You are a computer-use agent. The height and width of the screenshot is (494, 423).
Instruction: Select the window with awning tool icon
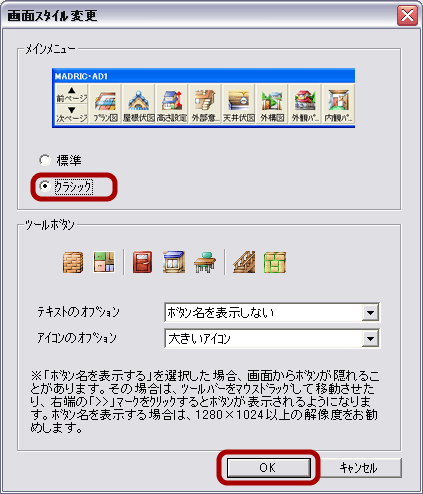pyautogui.click(x=174, y=262)
